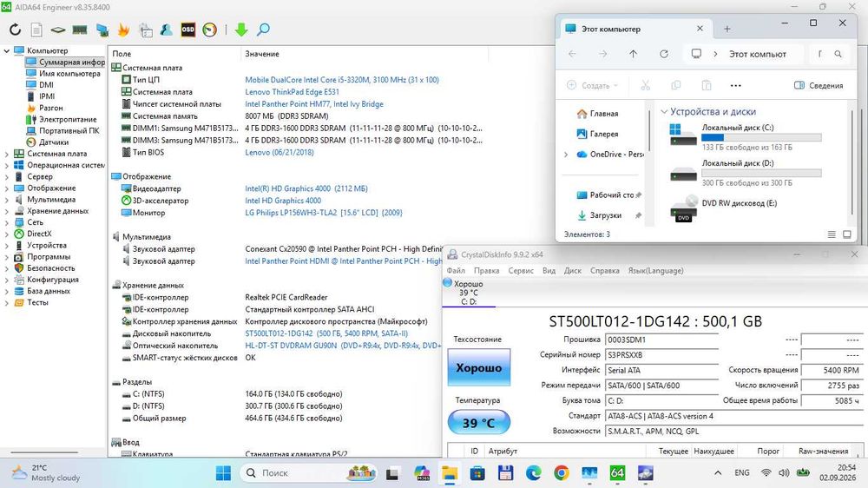The height and width of the screenshot is (488, 868).
Task: Toggle the Сведения details pane button
Action: coord(819,85)
